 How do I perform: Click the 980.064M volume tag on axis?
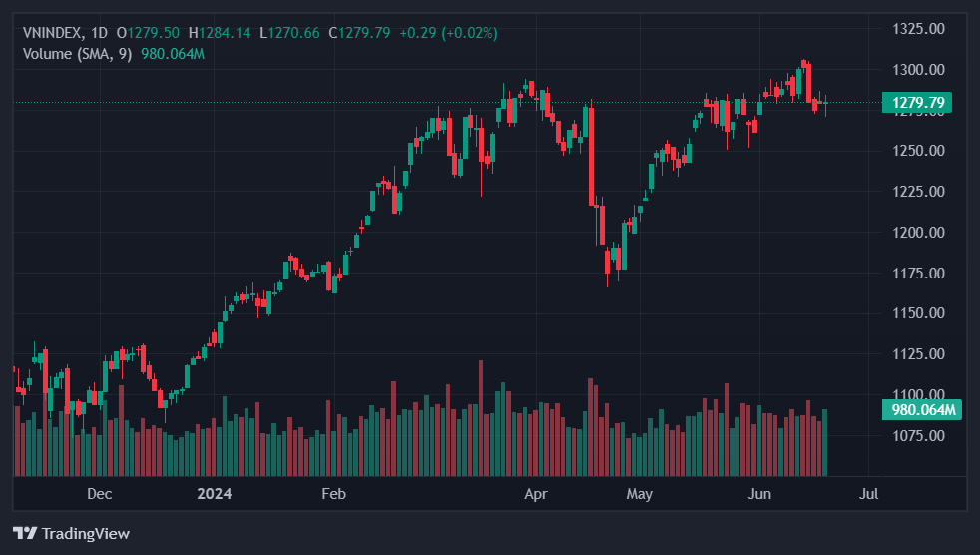(x=922, y=410)
